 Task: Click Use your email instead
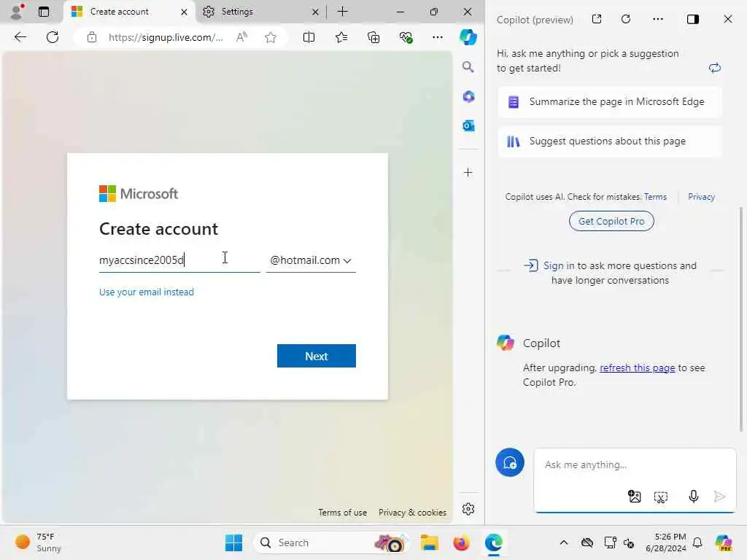[146, 292]
